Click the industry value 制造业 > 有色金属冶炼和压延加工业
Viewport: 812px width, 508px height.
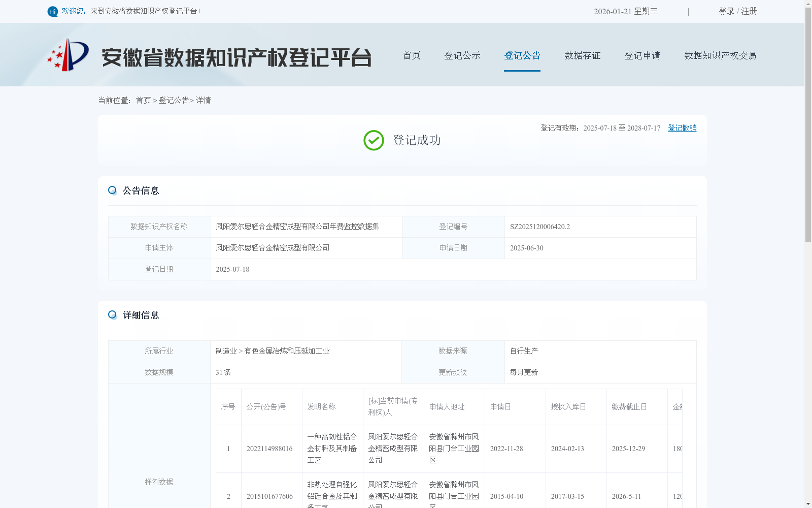coord(273,351)
